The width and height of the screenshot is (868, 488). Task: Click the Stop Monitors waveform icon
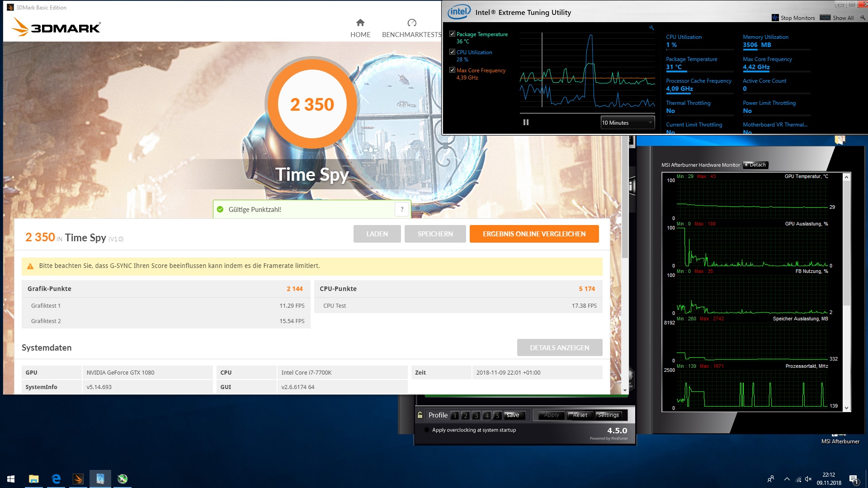[x=775, y=18]
